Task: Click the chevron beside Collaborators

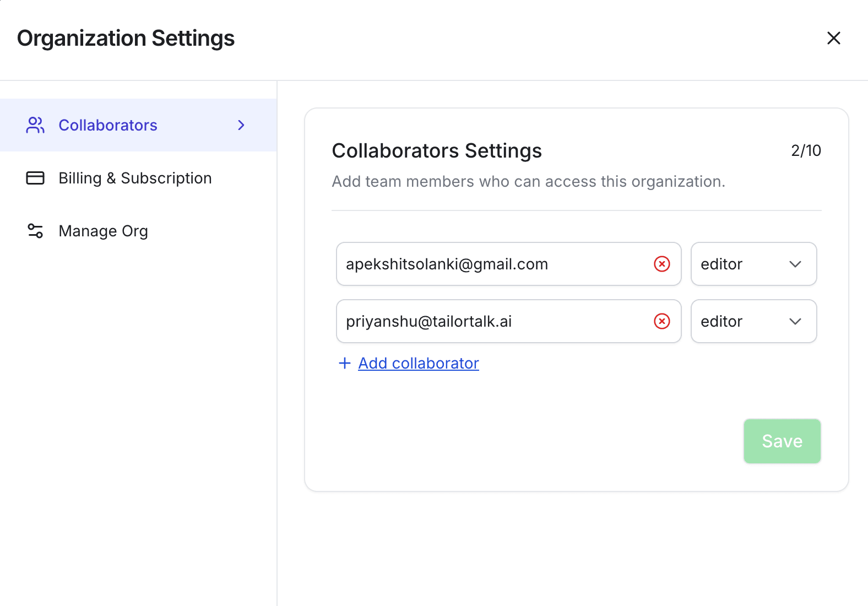Action: pyautogui.click(x=241, y=125)
